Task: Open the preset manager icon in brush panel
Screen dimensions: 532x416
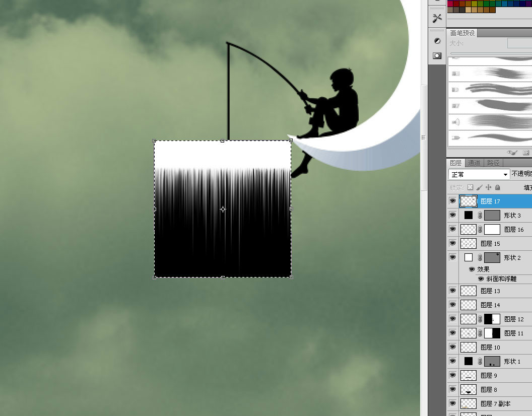Action: (x=526, y=153)
